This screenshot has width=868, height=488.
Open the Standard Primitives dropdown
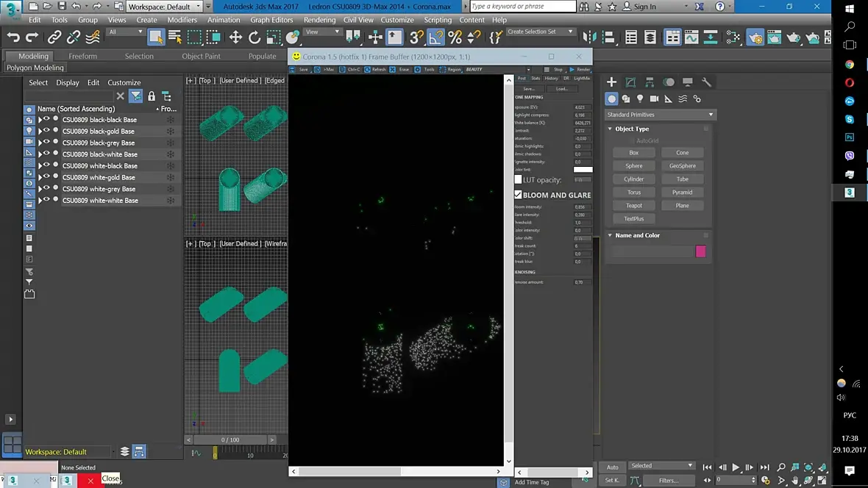click(x=660, y=115)
